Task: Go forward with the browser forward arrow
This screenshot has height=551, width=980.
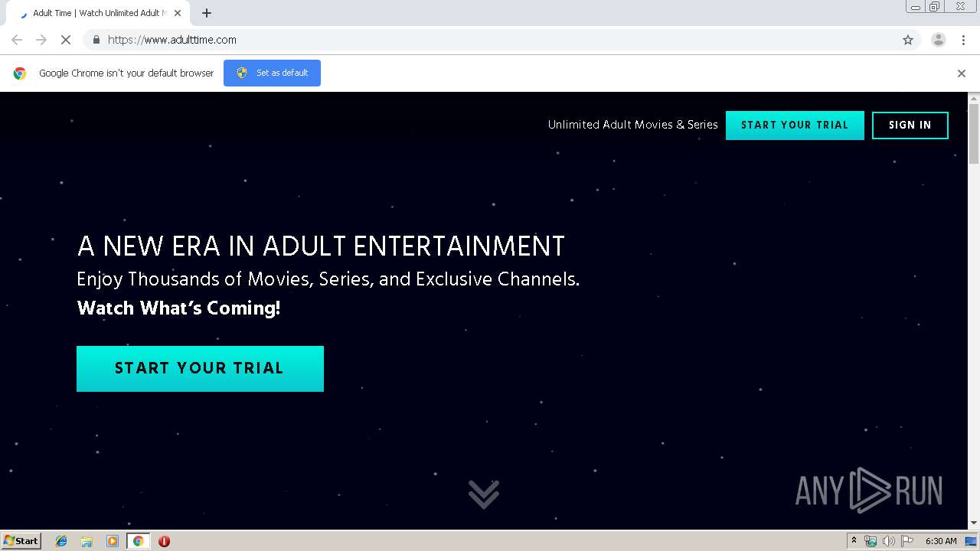Action: (x=41, y=40)
